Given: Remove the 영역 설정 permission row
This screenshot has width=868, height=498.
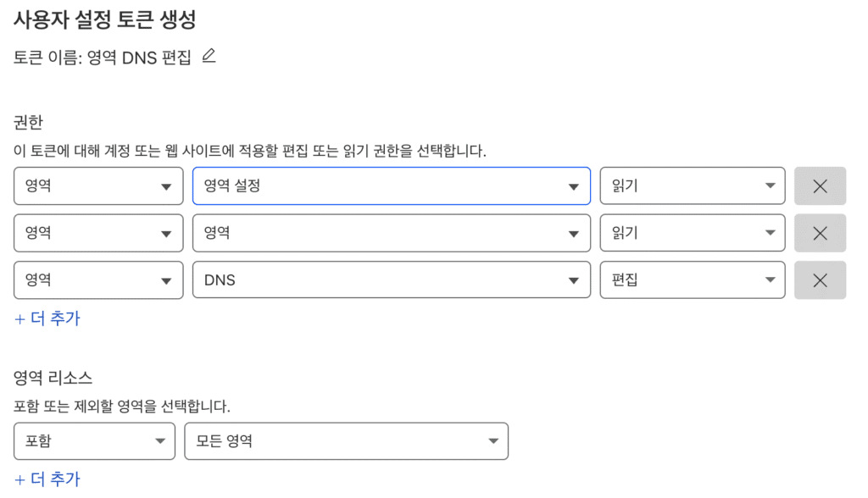Looking at the screenshot, I should (x=820, y=186).
